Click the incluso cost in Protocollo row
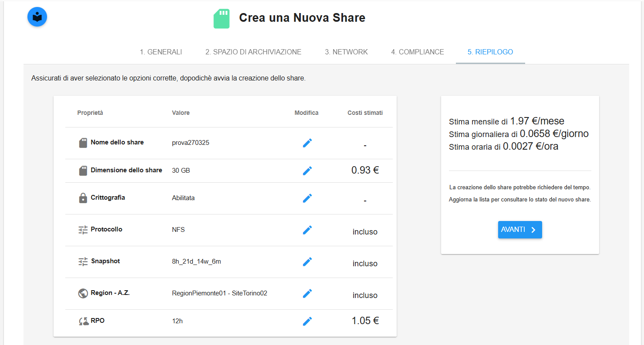The height and width of the screenshot is (345, 644). point(365,232)
